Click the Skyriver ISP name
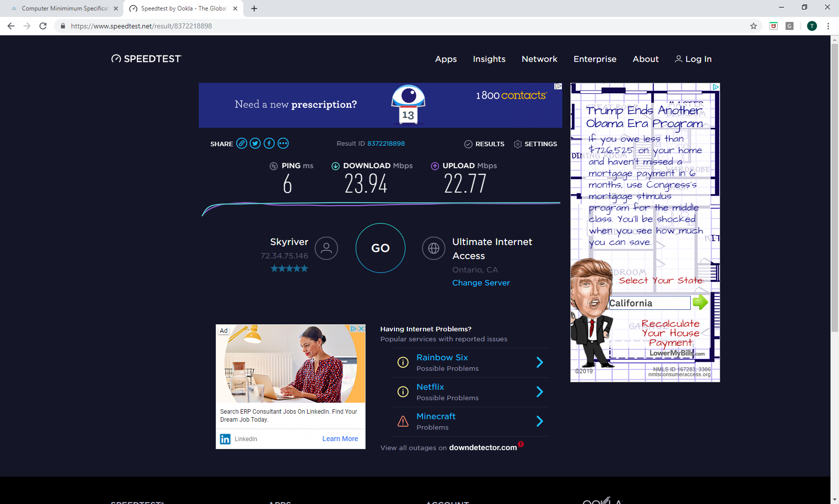 [x=289, y=242]
